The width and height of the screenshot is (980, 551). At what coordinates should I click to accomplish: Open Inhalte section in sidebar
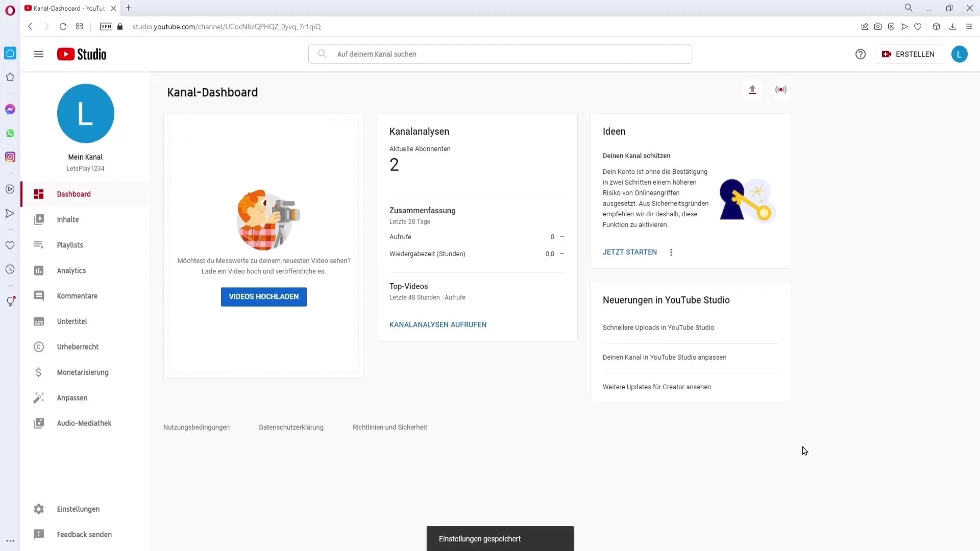(x=67, y=219)
